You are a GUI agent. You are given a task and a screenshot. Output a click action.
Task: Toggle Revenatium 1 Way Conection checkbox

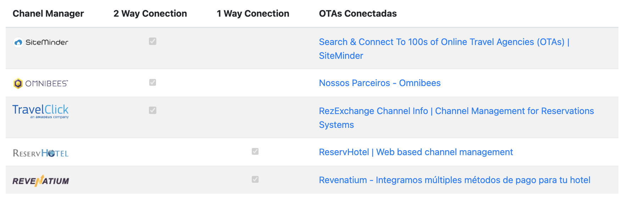tap(255, 180)
